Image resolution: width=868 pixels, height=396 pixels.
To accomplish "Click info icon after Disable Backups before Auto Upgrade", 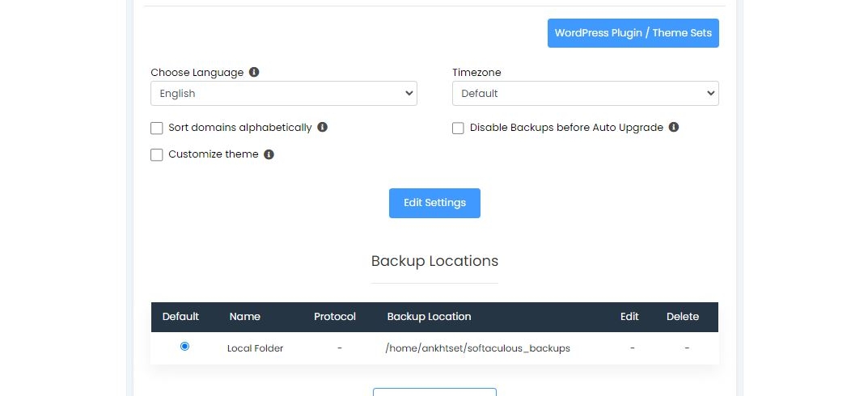I will tap(673, 127).
